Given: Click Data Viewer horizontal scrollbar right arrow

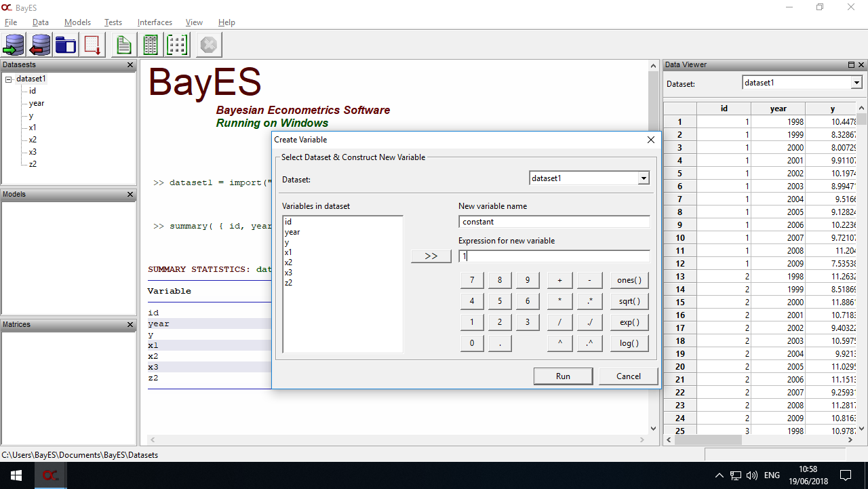Looking at the screenshot, I should [852, 439].
